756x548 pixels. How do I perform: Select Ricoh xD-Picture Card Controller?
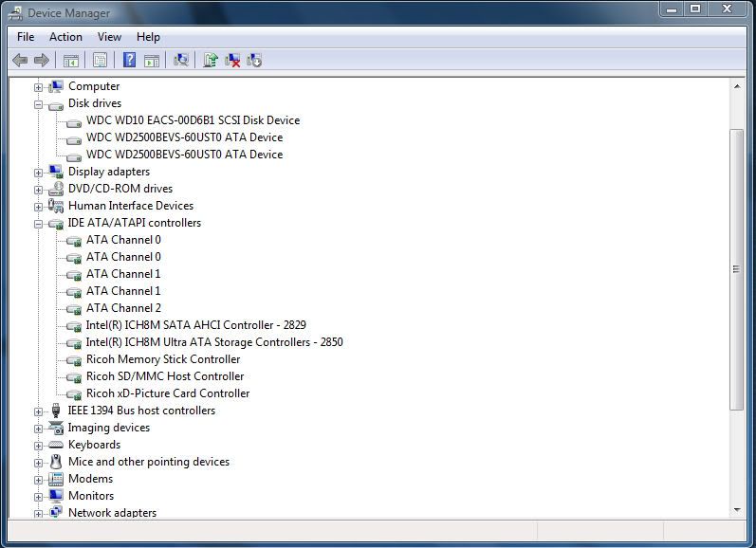pos(168,393)
